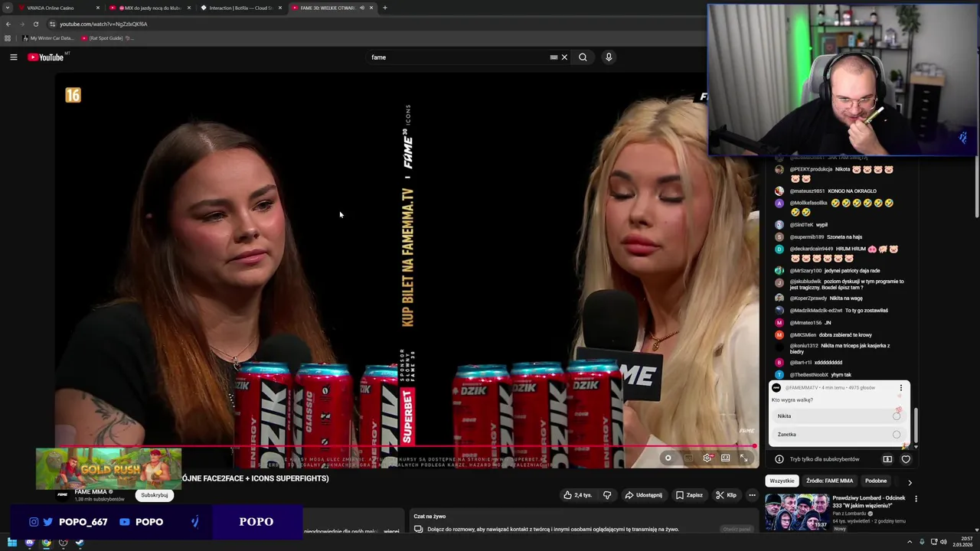This screenshot has height=551, width=980.
Task: Switch to the VAVADA Online Casino tab
Action: pyautogui.click(x=57, y=8)
